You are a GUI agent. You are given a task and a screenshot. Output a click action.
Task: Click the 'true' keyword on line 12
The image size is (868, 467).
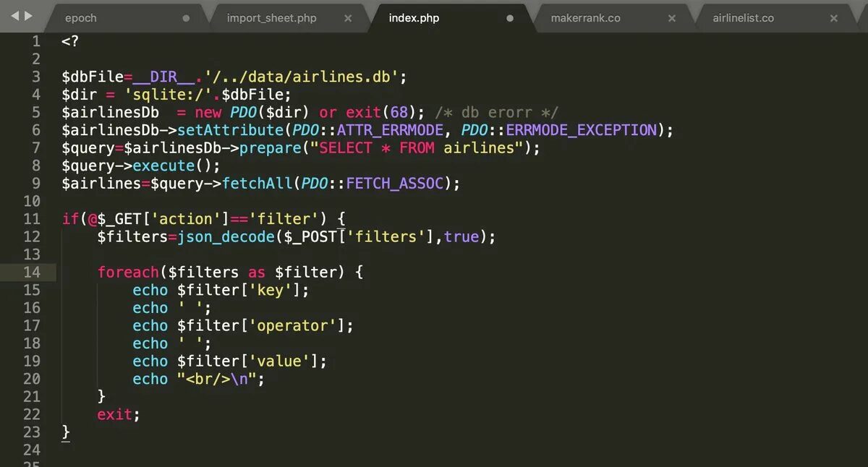(x=461, y=236)
